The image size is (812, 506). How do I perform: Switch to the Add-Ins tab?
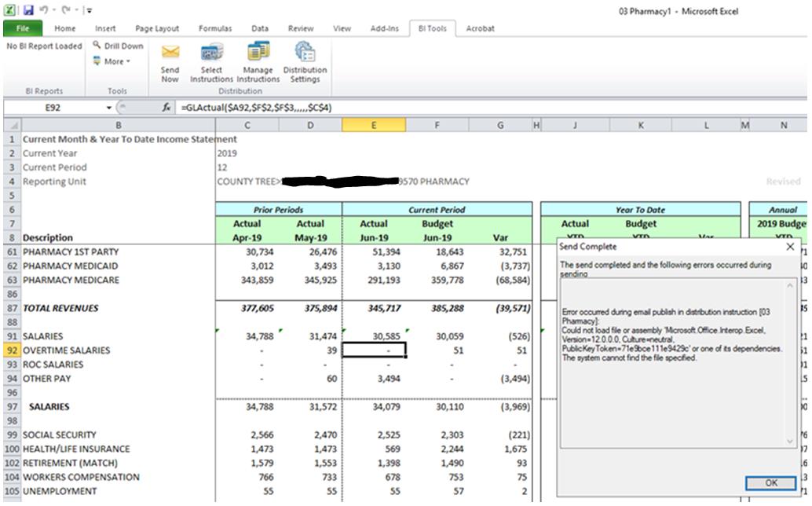pos(384,28)
